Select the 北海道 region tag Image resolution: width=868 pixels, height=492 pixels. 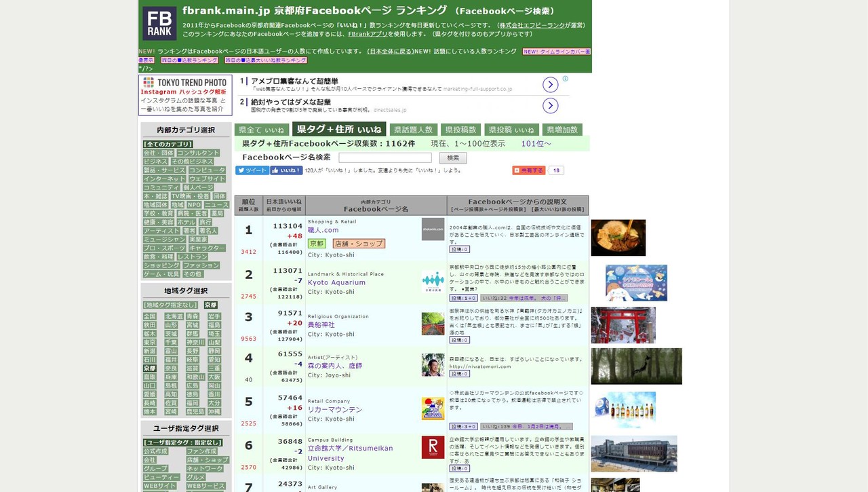click(174, 317)
